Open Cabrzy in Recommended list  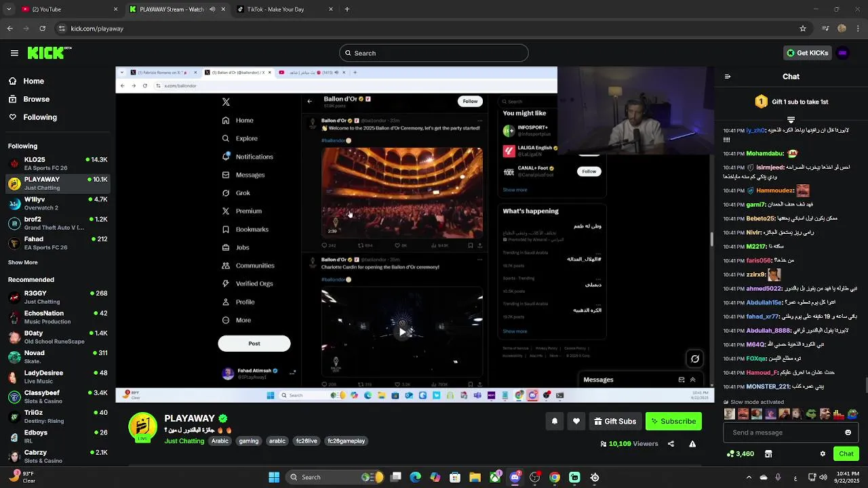tap(58, 456)
